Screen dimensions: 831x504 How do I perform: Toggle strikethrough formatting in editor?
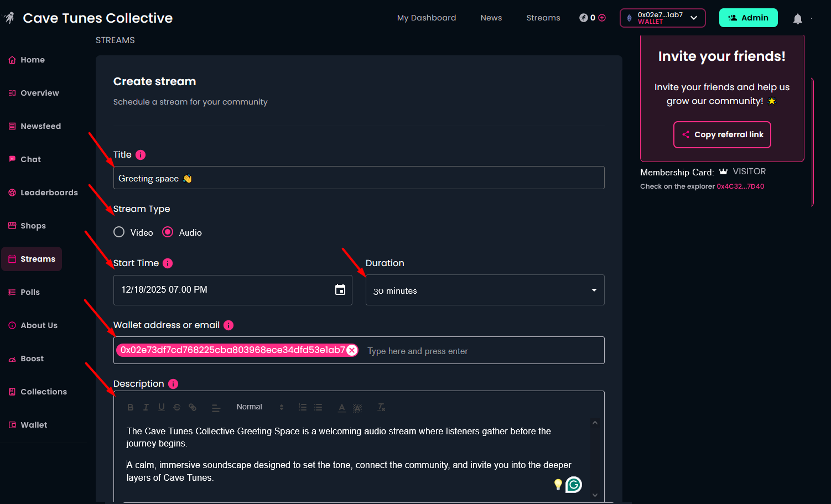coord(177,407)
